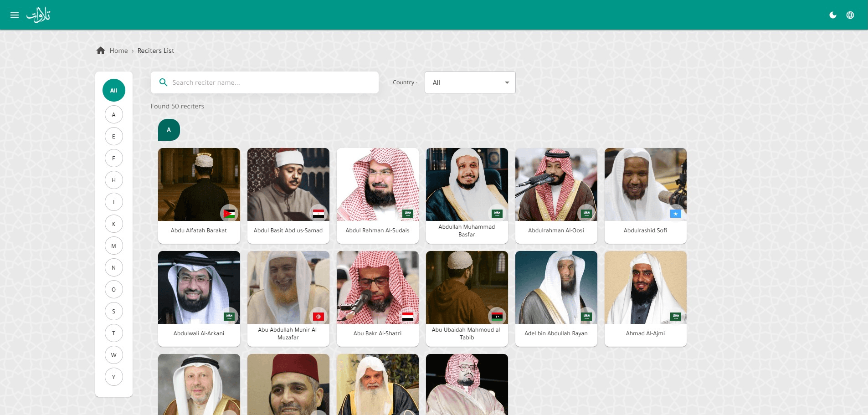Open Abdul Basit Abd us-Samad name link
868x415 pixels.
tap(288, 231)
